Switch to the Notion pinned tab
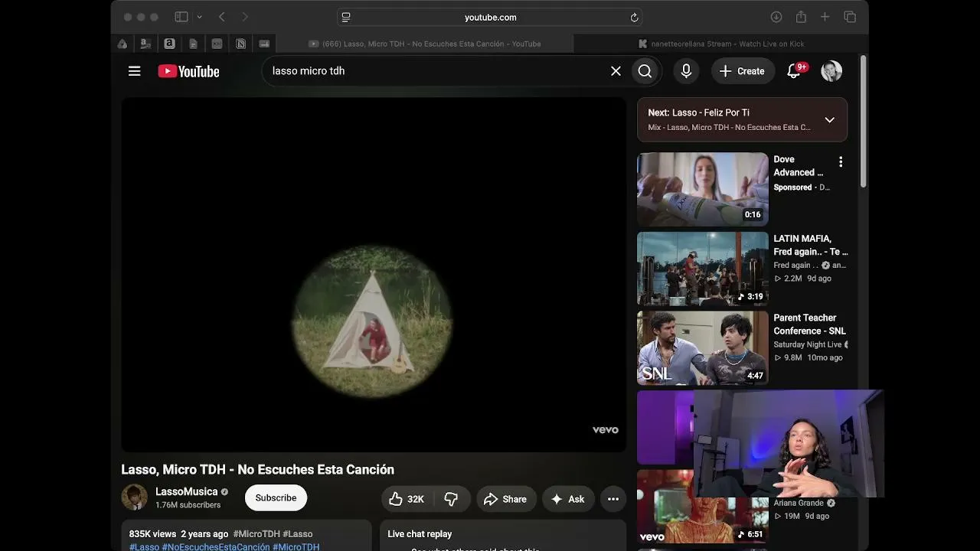Image resolution: width=980 pixels, height=551 pixels. 240,44
